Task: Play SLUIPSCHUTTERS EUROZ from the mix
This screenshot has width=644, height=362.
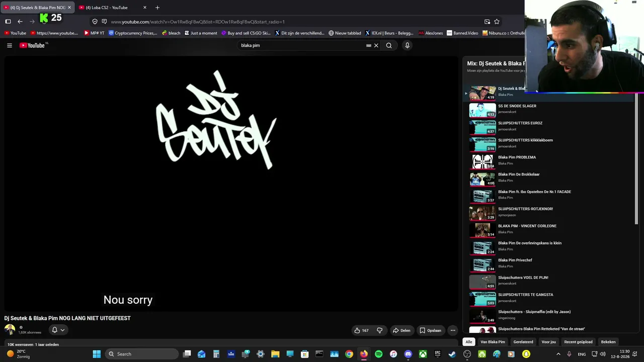Action: point(548,127)
